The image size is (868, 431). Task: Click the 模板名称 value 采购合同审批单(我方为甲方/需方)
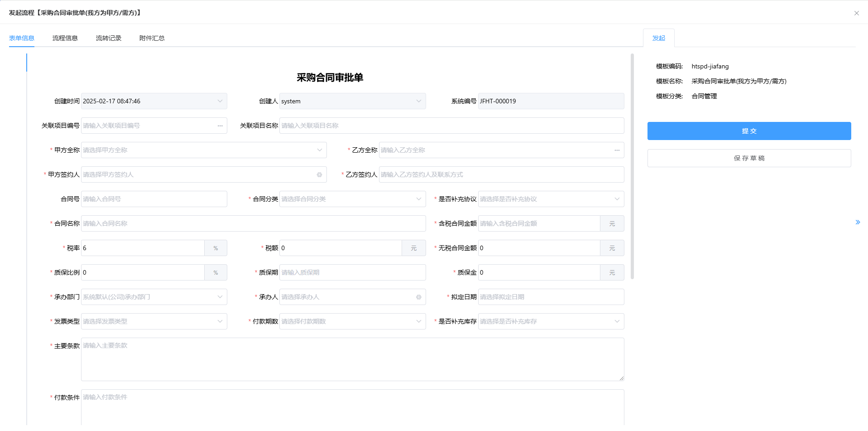(739, 81)
